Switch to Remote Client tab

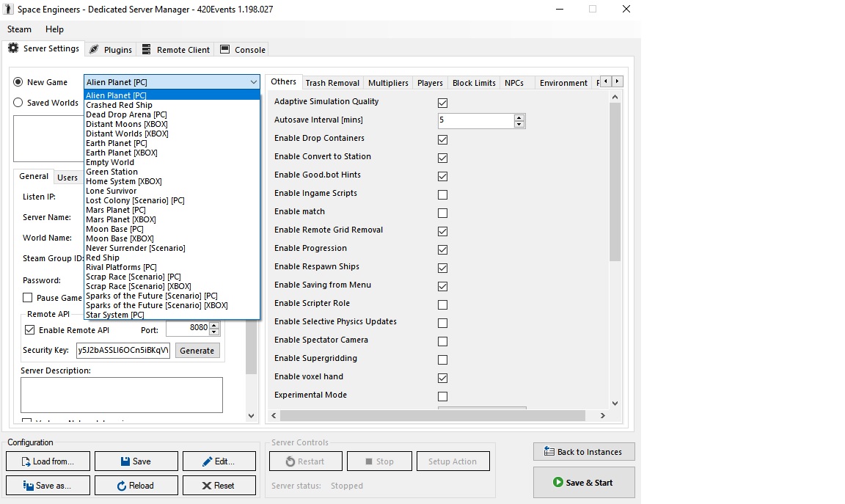tap(175, 50)
